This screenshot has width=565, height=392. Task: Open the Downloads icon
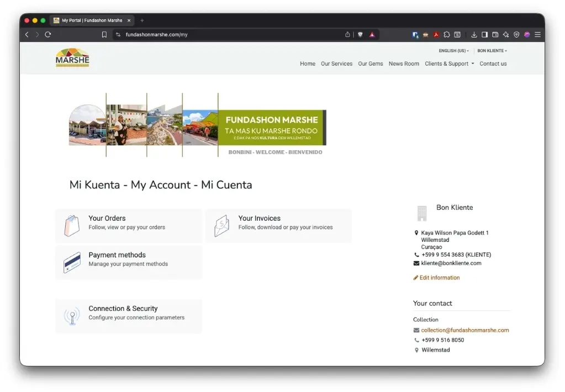point(474,35)
